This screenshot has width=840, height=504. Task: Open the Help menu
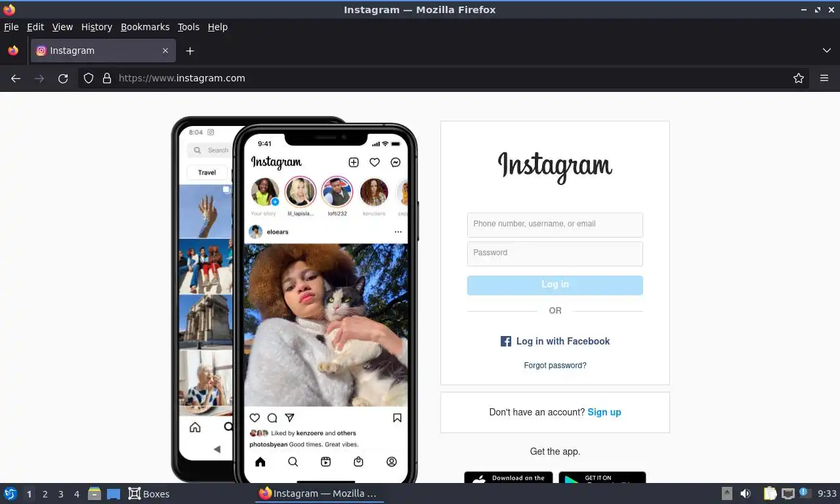click(x=218, y=27)
